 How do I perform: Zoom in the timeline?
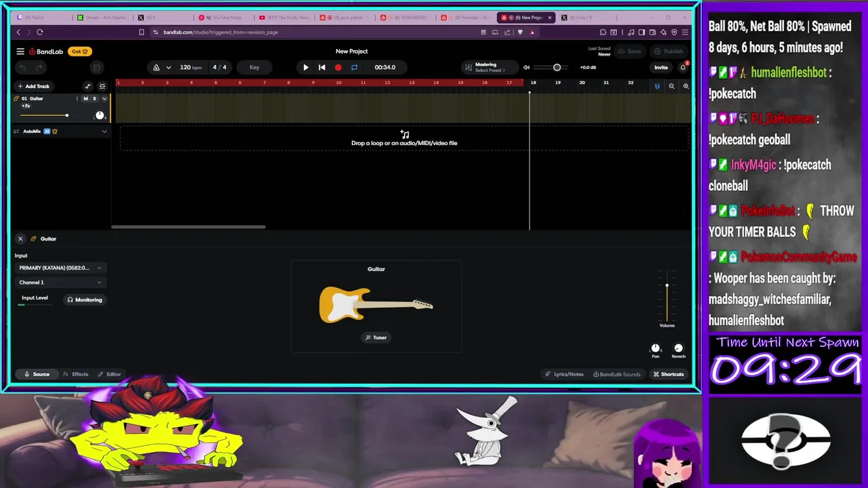tap(686, 86)
